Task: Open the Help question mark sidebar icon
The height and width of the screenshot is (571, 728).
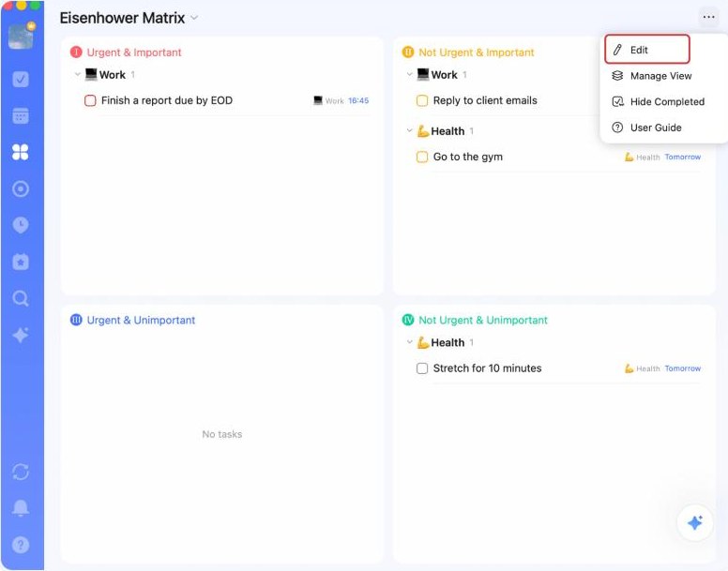Action: (x=21, y=545)
